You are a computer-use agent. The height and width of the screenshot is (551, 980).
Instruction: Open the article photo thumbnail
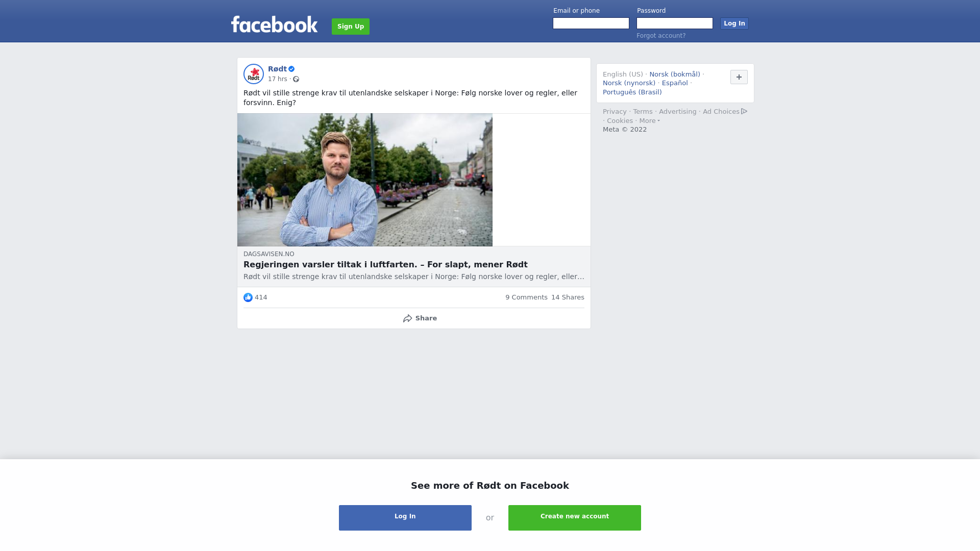[x=365, y=180]
